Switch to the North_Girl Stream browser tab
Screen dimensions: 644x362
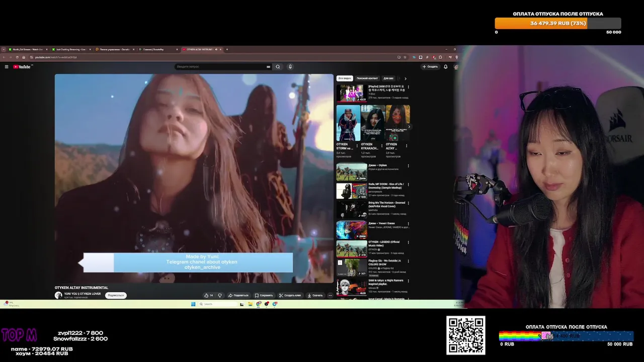(x=28, y=49)
